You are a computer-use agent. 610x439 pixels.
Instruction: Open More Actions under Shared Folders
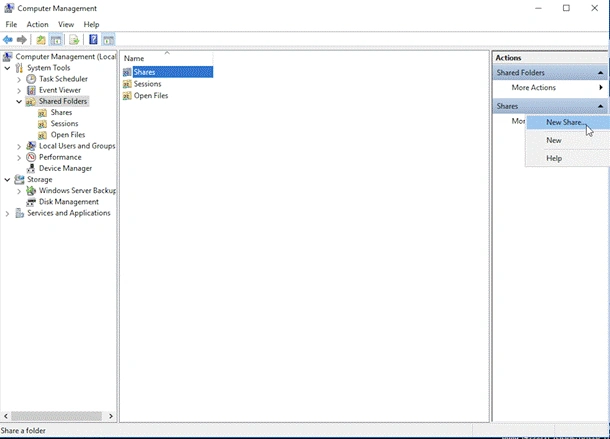pos(550,88)
